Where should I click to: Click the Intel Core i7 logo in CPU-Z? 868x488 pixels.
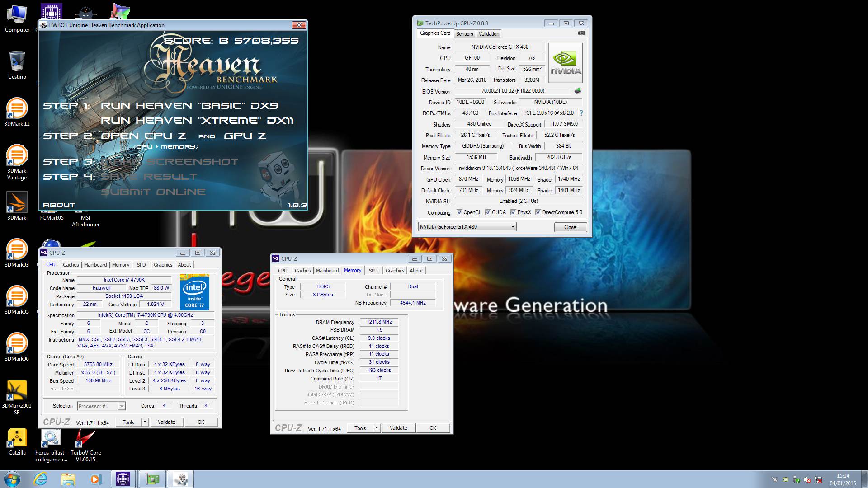pos(194,291)
